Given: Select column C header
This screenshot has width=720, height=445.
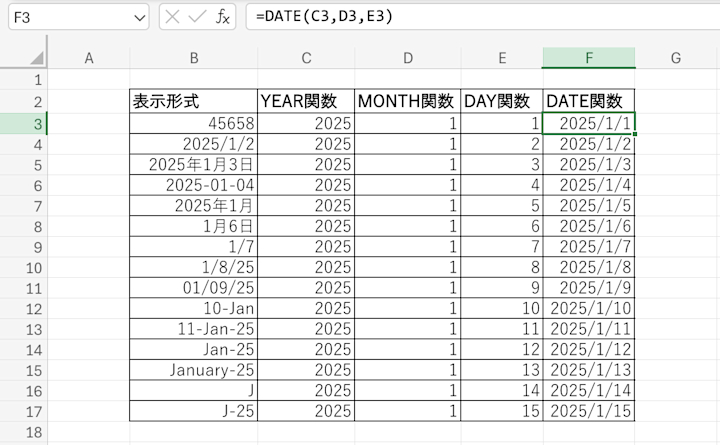Looking at the screenshot, I should [306, 58].
